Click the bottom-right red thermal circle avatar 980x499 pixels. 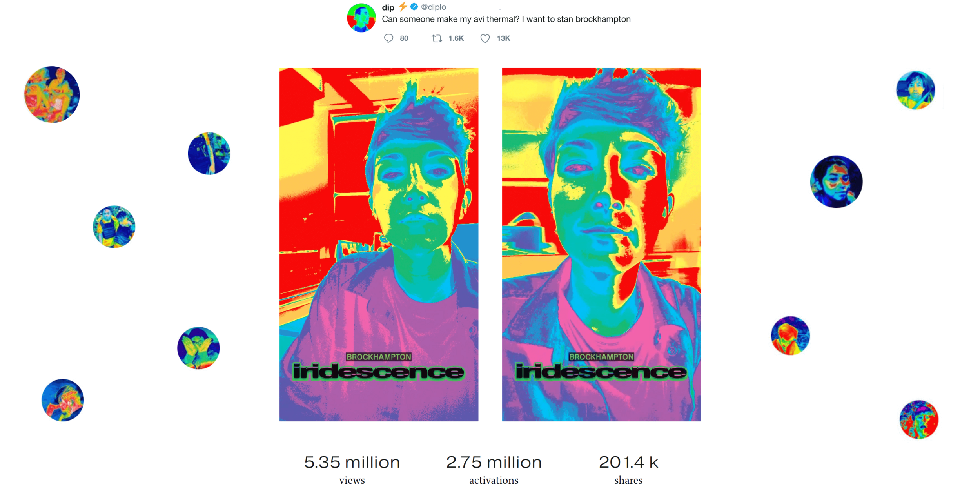[918, 419]
